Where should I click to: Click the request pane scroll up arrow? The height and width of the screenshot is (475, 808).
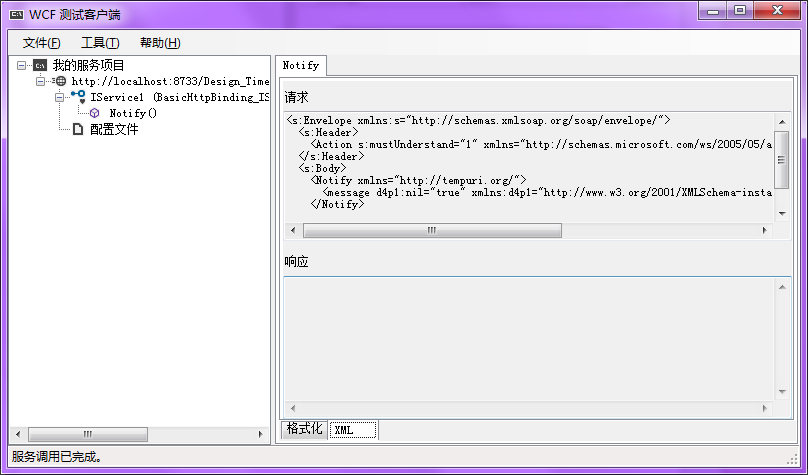point(782,122)
